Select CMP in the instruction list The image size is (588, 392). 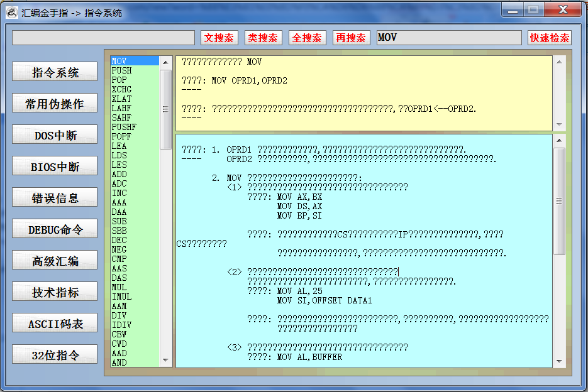pyautogui.click(x=135, y=259)
